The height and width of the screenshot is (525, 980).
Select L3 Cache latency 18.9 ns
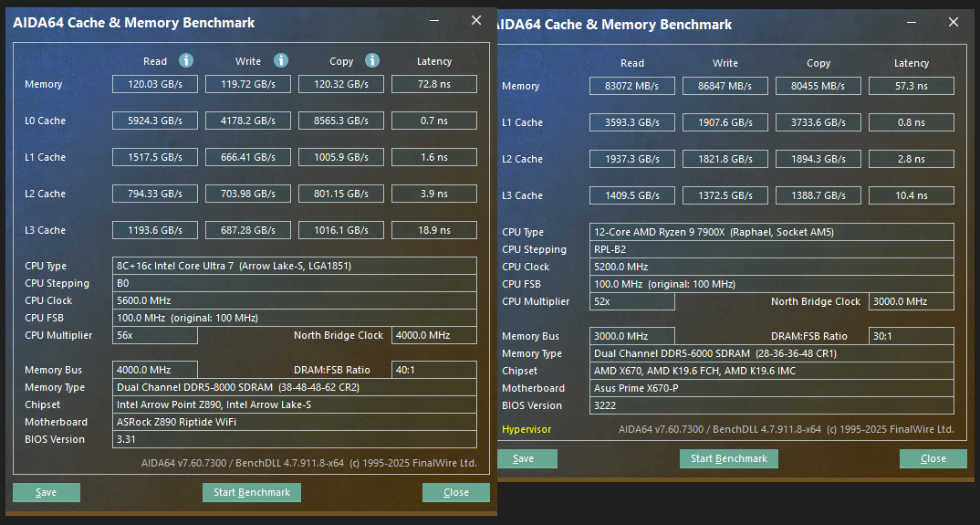click(434, 230)
